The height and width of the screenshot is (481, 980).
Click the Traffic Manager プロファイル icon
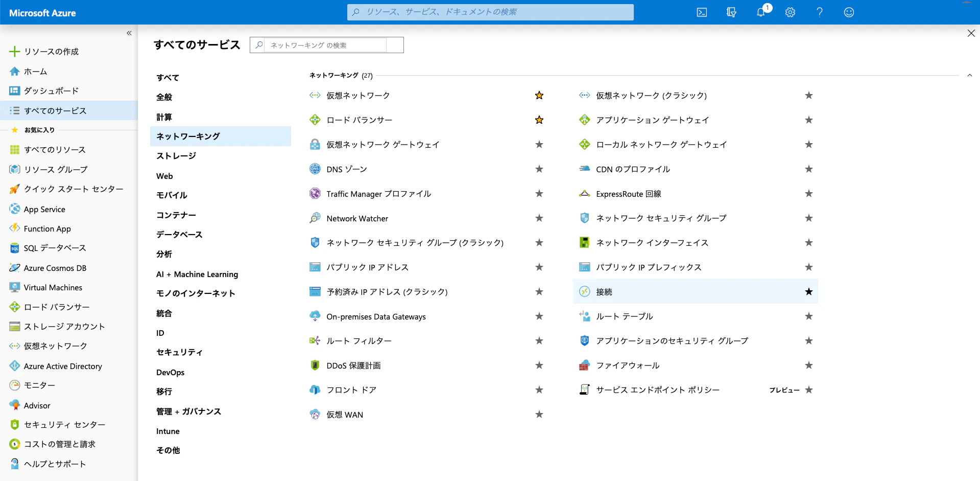point(315,194)
